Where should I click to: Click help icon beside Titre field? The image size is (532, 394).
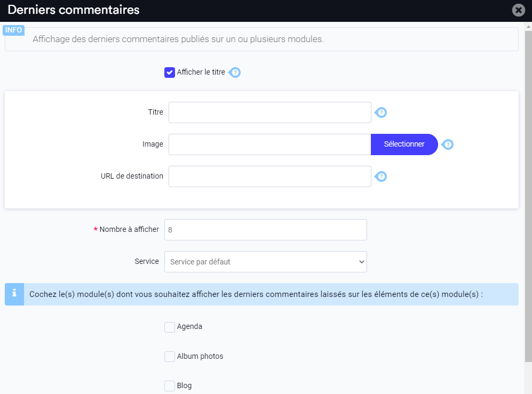click(380, 112)
